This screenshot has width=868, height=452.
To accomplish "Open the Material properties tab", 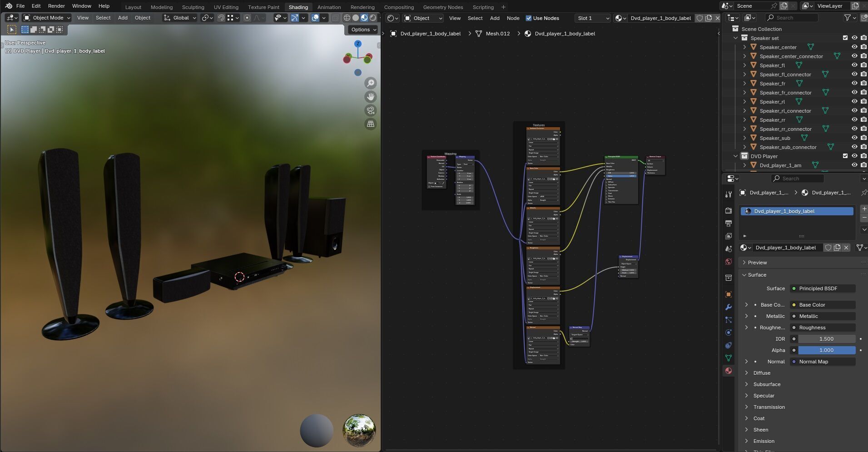I will pyautogui.click(x=729, y=371).
